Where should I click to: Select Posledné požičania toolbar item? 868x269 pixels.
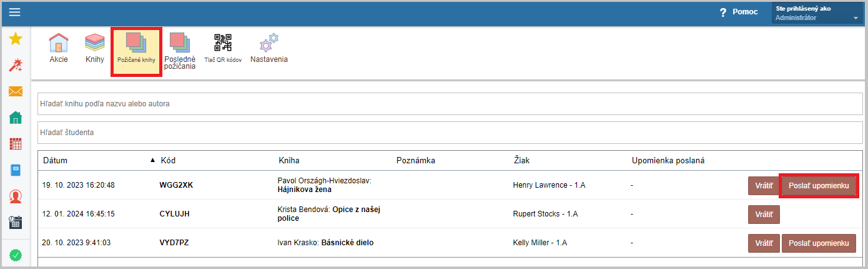[180, 51]
